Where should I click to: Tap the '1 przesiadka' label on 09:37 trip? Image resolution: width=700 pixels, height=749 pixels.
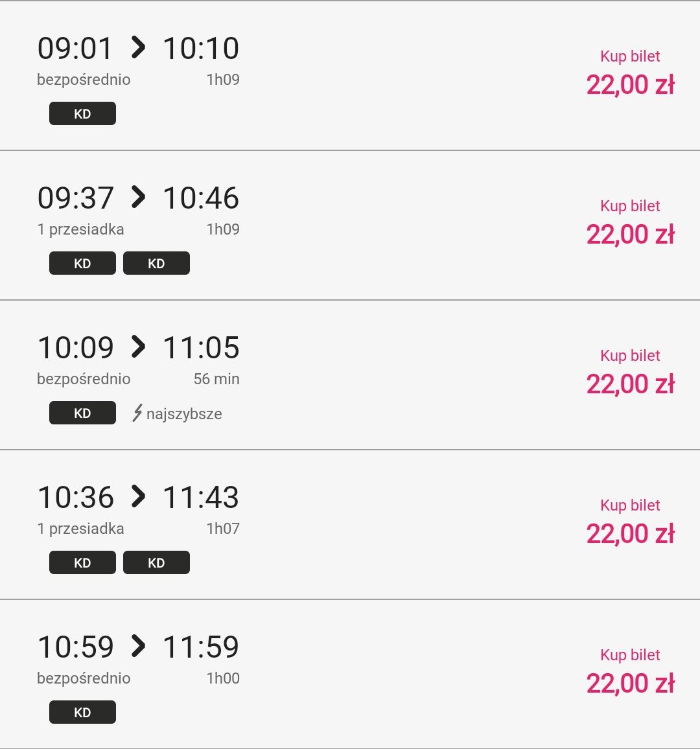pyautogui.click(x=81, y=229)
